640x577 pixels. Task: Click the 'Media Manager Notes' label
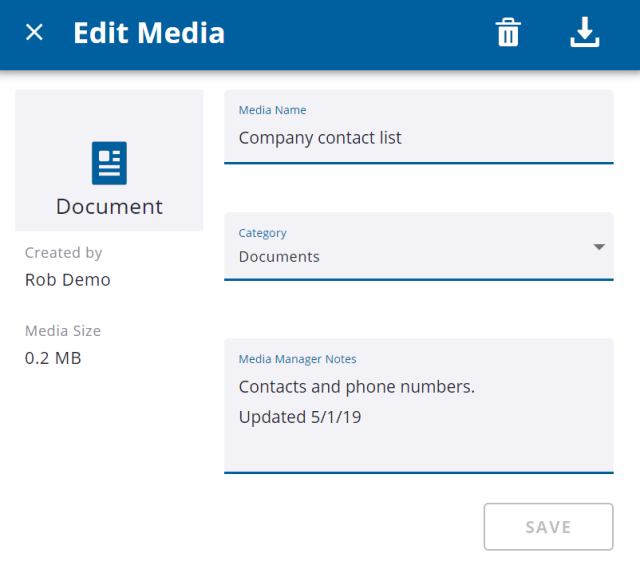point(298,359)
